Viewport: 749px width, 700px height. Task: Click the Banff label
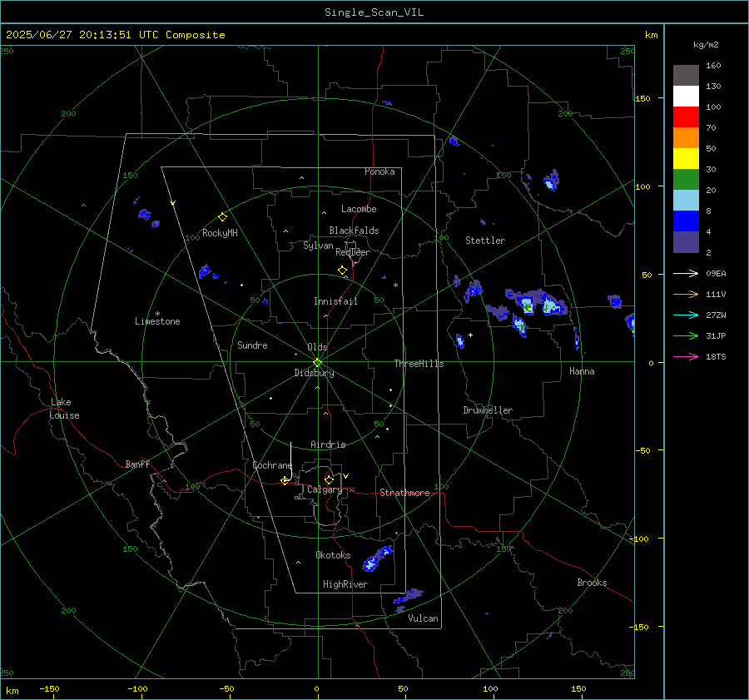tap(137, 464)
